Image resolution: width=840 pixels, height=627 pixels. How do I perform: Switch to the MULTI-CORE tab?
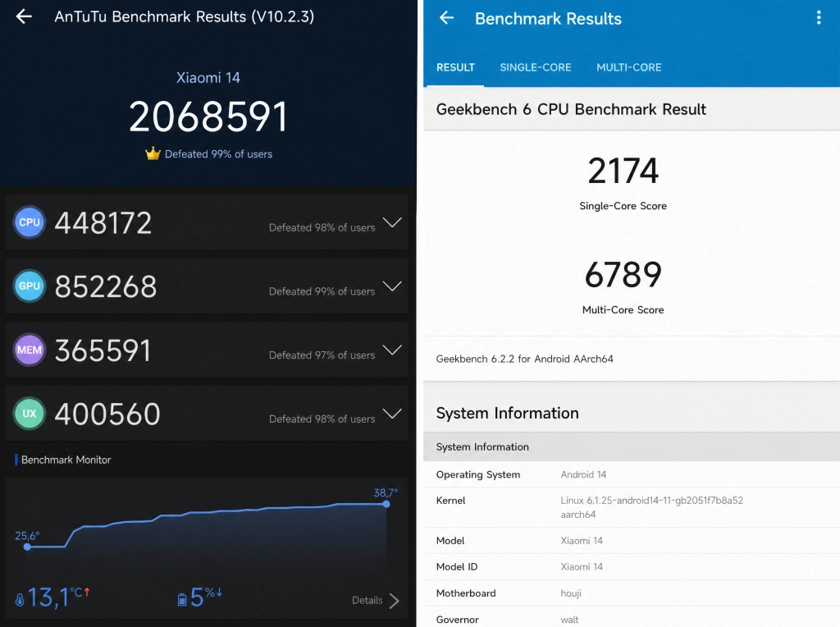click(629, 67)
